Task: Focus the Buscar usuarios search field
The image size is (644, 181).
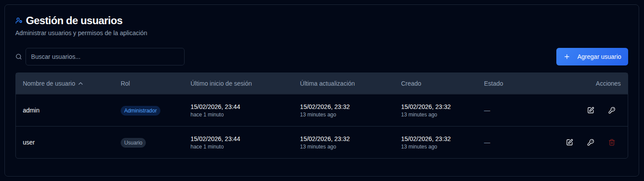Action: tap(105, 57)
